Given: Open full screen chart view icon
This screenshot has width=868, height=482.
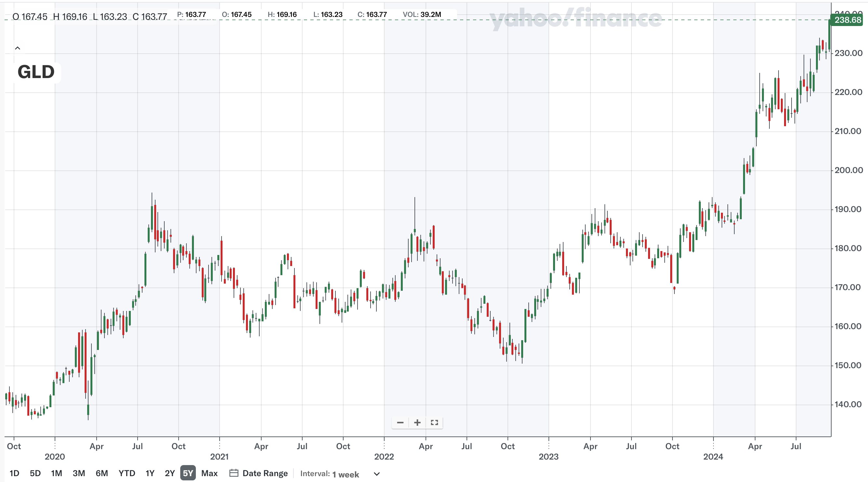Looking at the screenshot, I should point(434,422).
